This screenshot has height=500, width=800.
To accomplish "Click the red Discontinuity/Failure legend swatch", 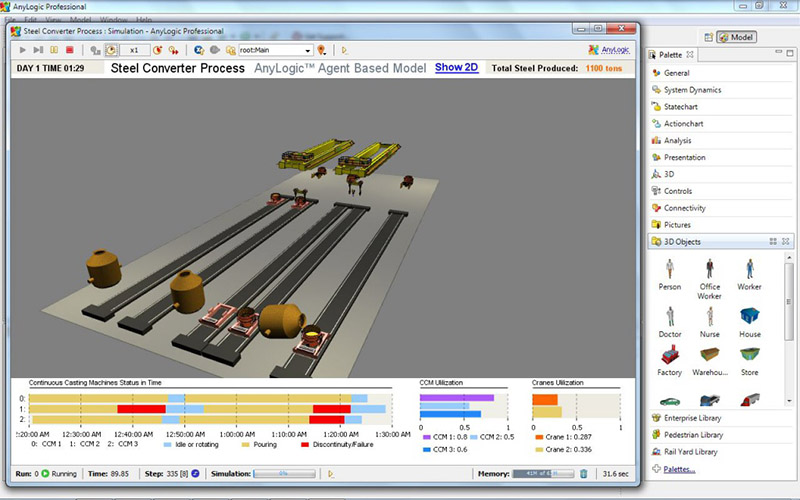I will point(305,444).
